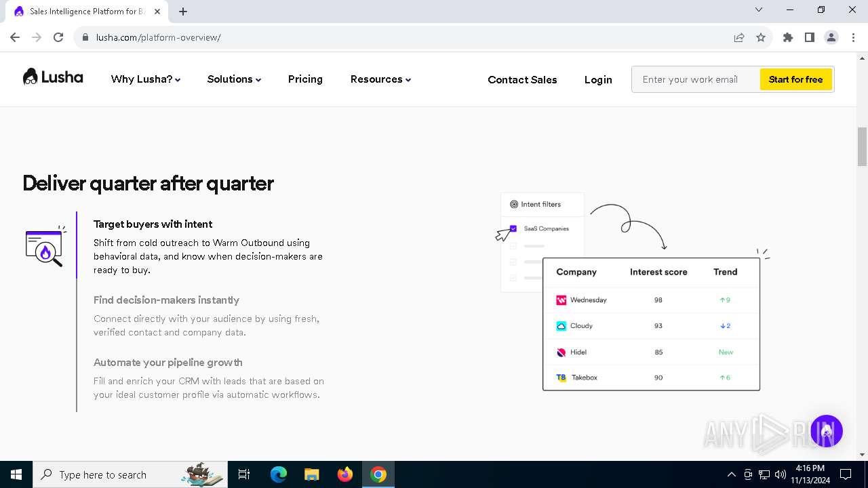Click the Hidel company logo
Screen dimensions: 868x488
(x=561, y=352)
